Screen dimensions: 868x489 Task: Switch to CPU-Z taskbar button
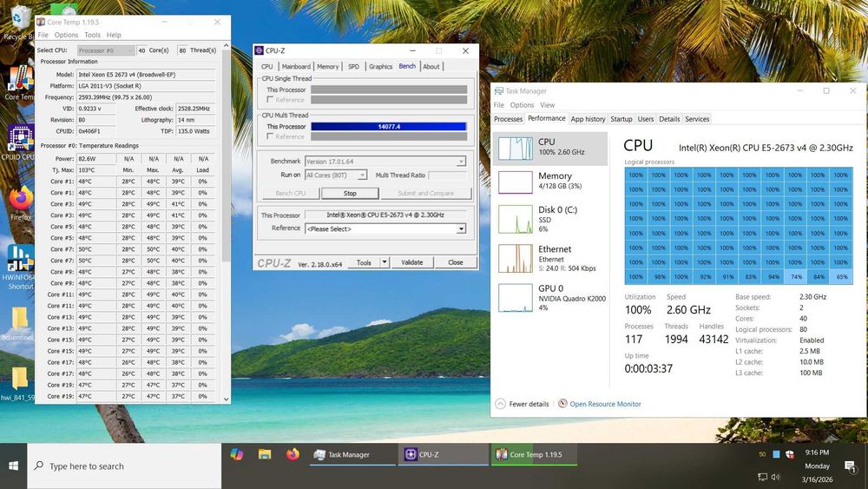pos(443,454)
